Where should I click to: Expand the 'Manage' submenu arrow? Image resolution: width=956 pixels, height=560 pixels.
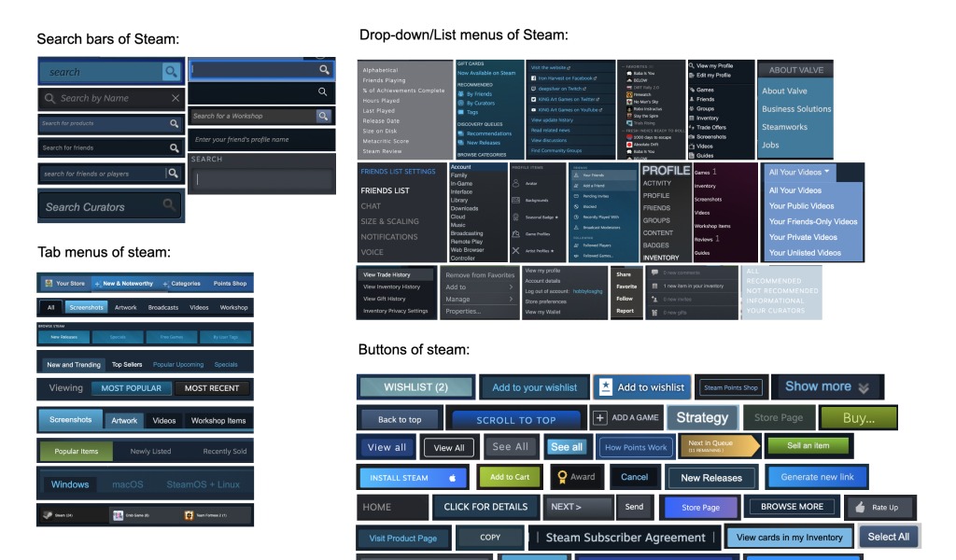tap(511, 300)
